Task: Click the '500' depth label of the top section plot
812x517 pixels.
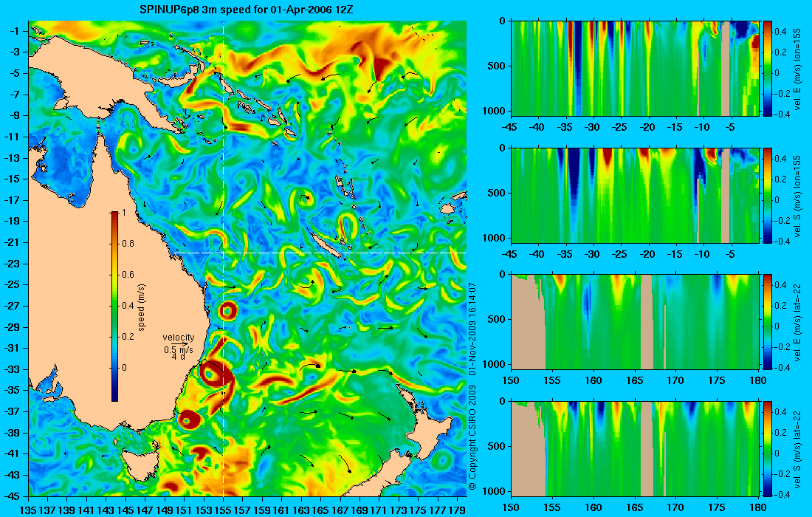Action: tap(498, 66)
